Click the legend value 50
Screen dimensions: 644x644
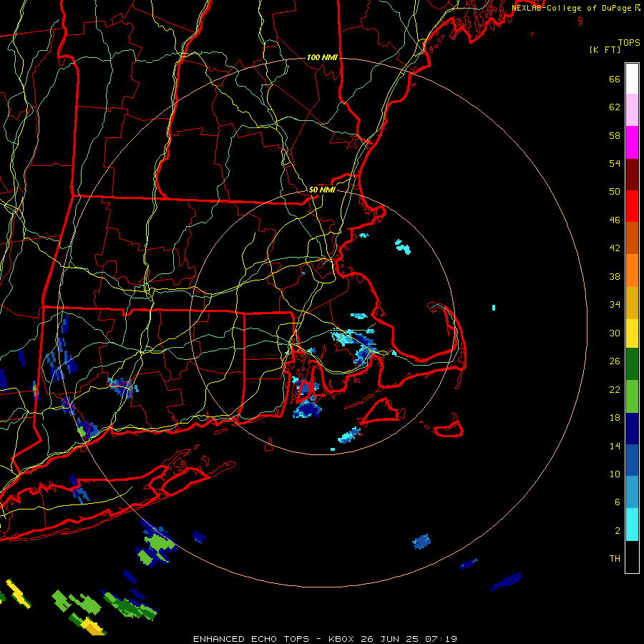tap(615, 192)
